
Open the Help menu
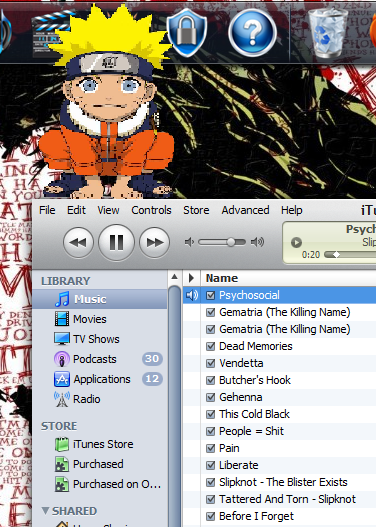click(292, 210)
